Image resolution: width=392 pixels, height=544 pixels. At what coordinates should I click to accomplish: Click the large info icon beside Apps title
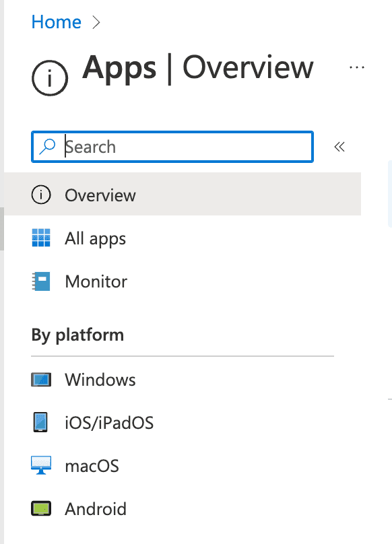coord(50,77)
